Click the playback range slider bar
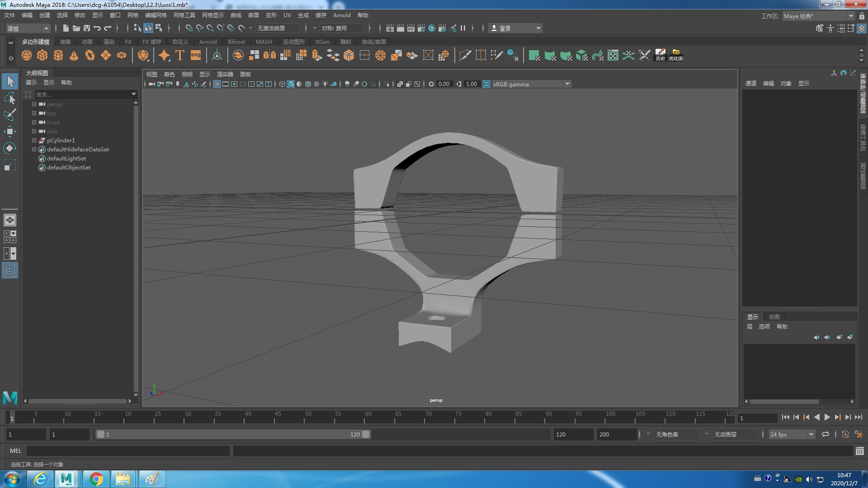The height and width of the screenshot is (488, 868). coord(233,434)
